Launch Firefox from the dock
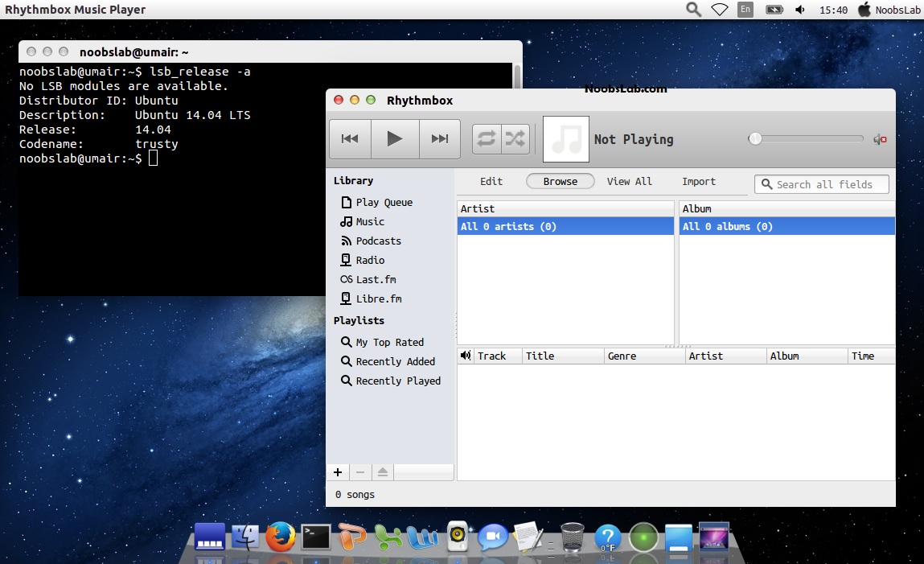This screenshot has height=564, width=924. tap(280, 537)
